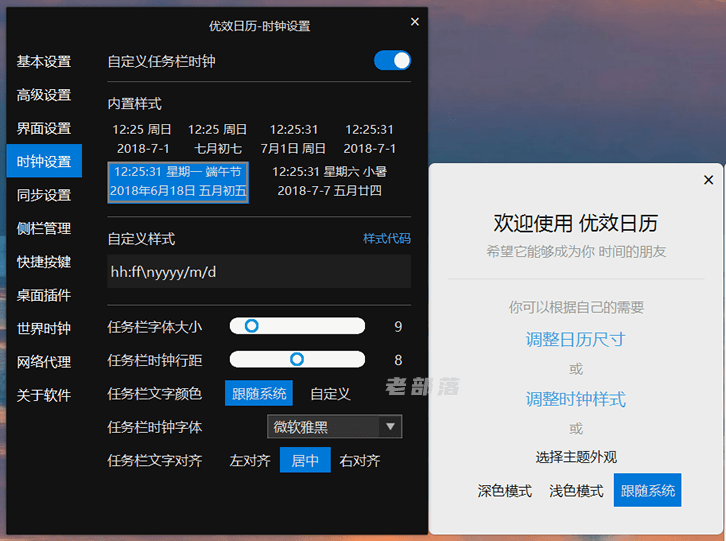The image size is (726, 541).
Task: Open 桌面插件 settings
Action: tap(44, 295)
